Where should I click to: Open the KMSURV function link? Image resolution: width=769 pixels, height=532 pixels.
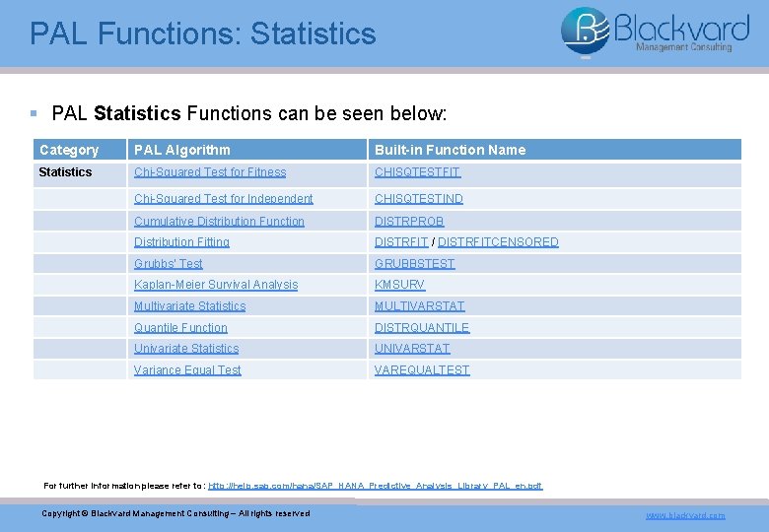(x=399, y=285)
